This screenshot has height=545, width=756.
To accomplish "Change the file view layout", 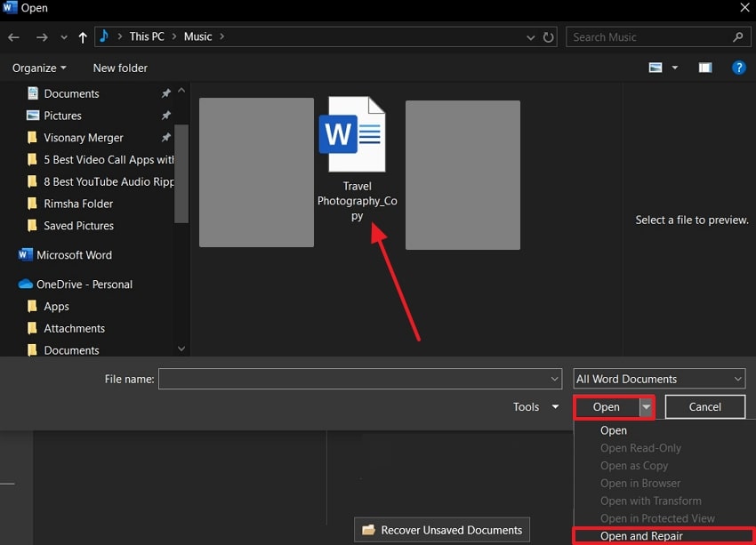I will [x=655, y=68].
